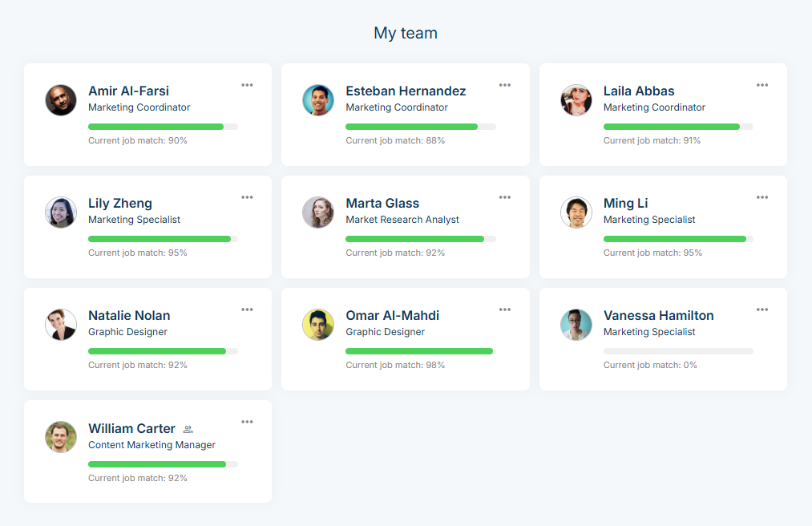This screenshot has width=812, height=526.
Task: Open Laila Abbas's profile by name
Action: [639, 91]
